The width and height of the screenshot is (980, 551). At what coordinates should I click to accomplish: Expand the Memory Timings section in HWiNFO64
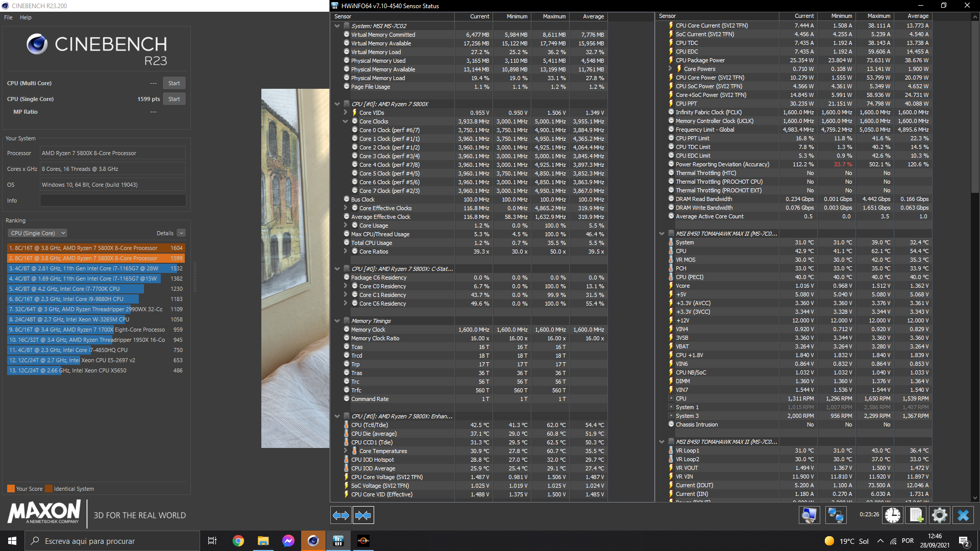[x=337, y=320]
